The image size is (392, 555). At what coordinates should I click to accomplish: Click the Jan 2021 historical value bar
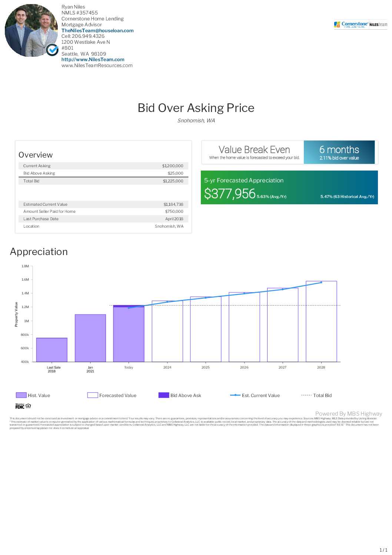pos(90,338)
